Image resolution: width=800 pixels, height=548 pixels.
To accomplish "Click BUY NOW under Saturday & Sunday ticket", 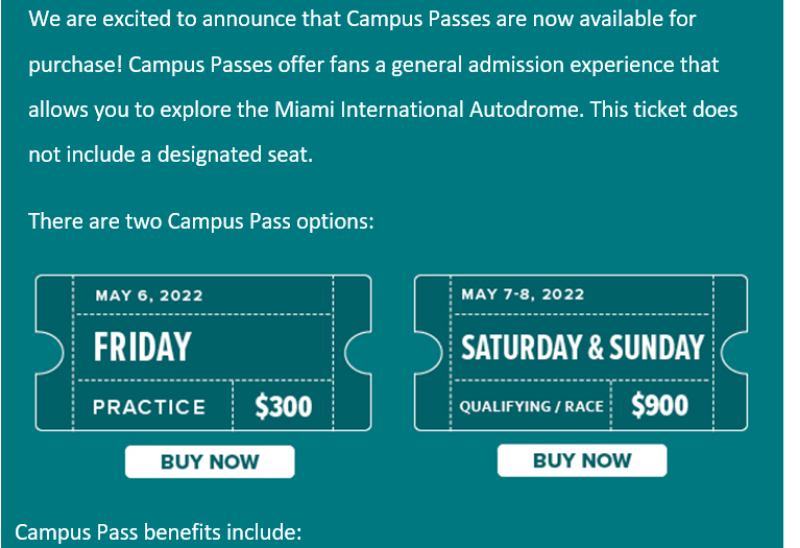I will [582, 460].
